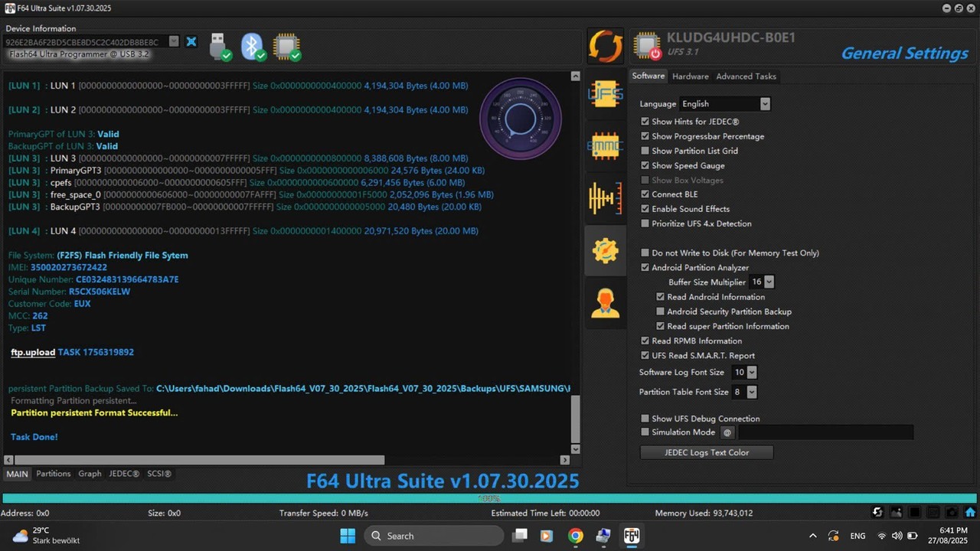This screenshot has width=980, height=551.
Task: Open the eMMC section in the sidebar
Action: (605, 146)
